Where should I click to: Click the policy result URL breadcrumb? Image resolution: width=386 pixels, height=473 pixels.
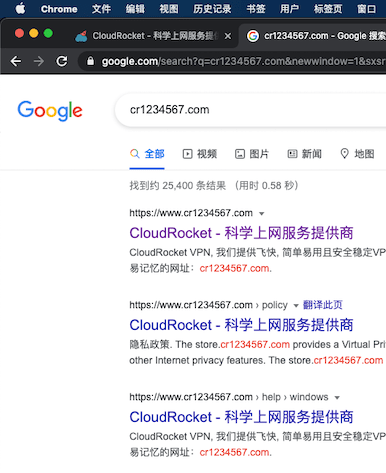pos(208,305)
